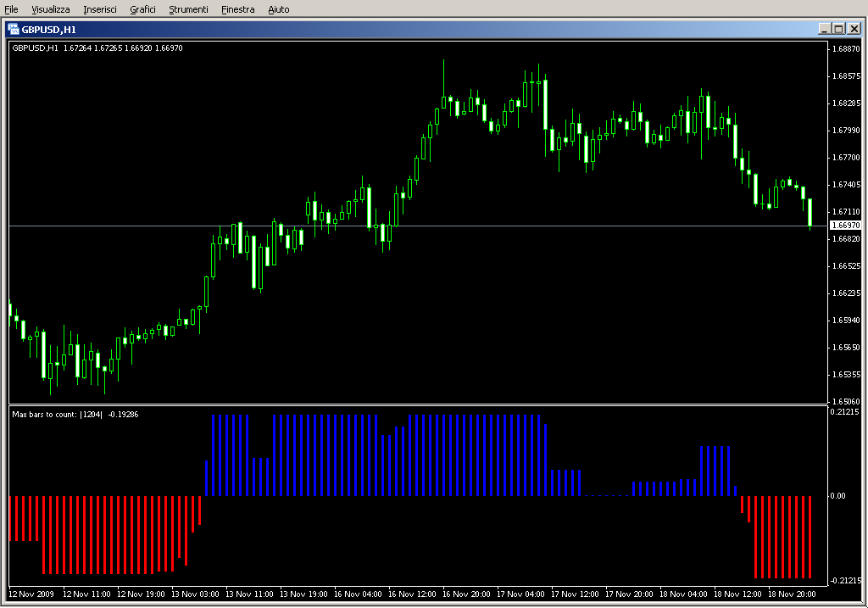Open the Strumenti menu
This screenshot has height=608, width=868.
(x=188, y=9)
